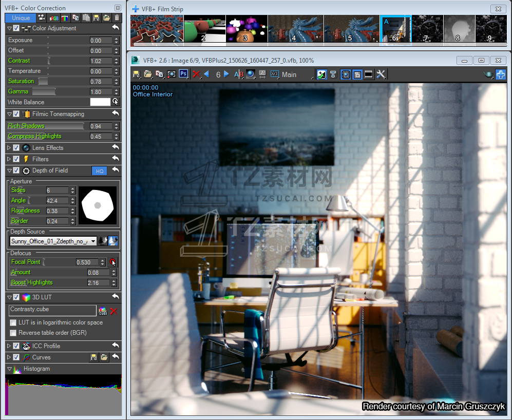Toggle the HQ button for Depth of Field
Image resolution: width=512 pixels, height=420 pixels.
pos(99,171)
